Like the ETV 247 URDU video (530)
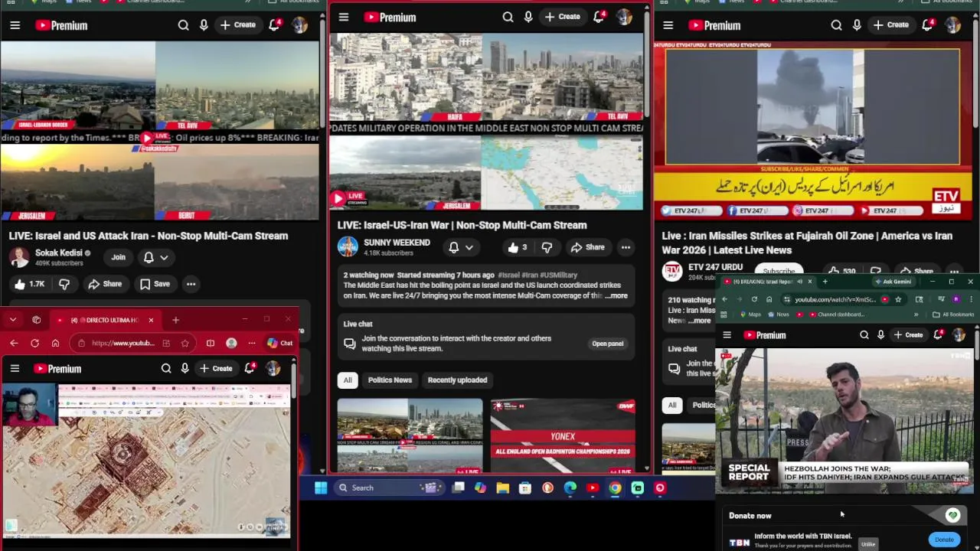Image resolution: width=980 pixels, height=551 pixels. (x=841, y=271)
